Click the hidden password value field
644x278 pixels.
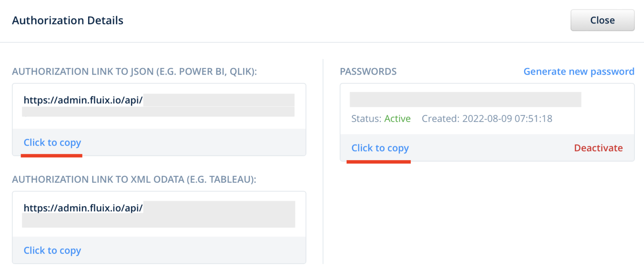[465, 99]
